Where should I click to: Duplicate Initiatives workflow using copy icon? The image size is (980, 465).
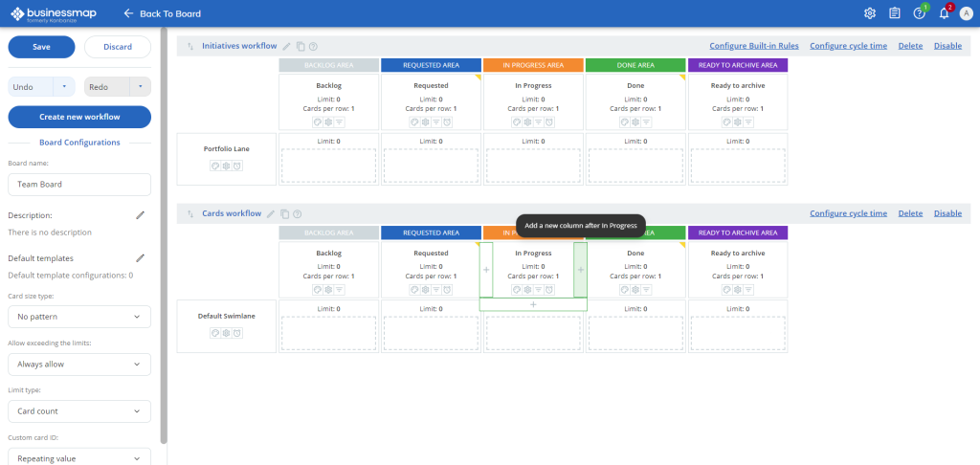pos(301,46)
